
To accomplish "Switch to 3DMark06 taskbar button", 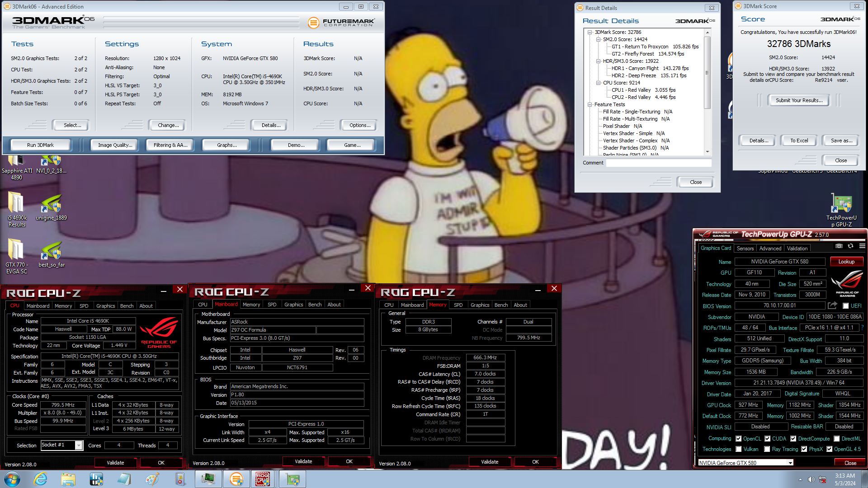I will click(236, 479).
